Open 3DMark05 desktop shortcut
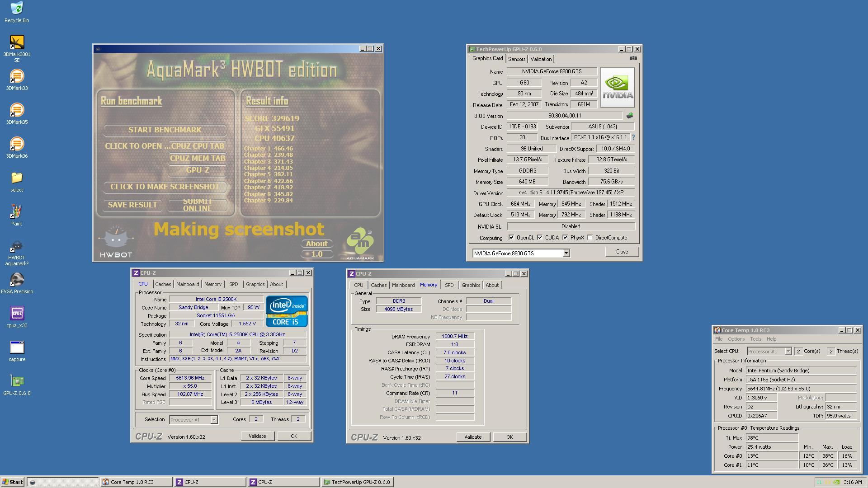The height and width of the screenshot is (488, 868). 17,114
